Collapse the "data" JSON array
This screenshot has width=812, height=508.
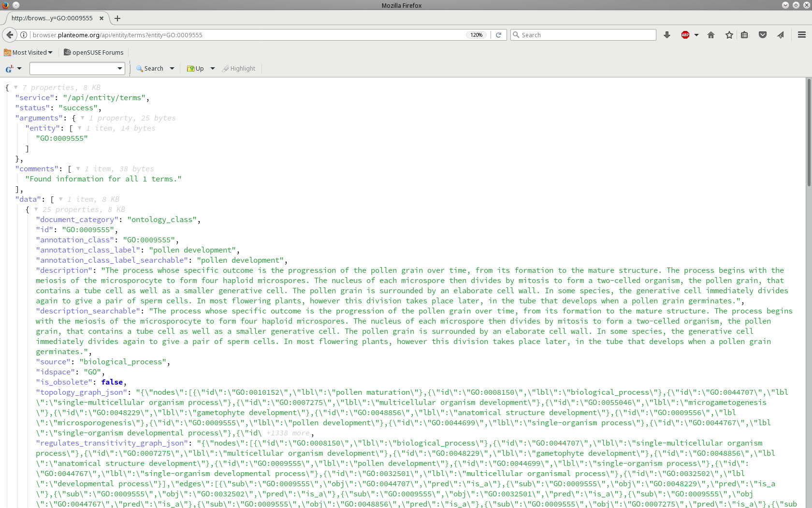(61, 199)
